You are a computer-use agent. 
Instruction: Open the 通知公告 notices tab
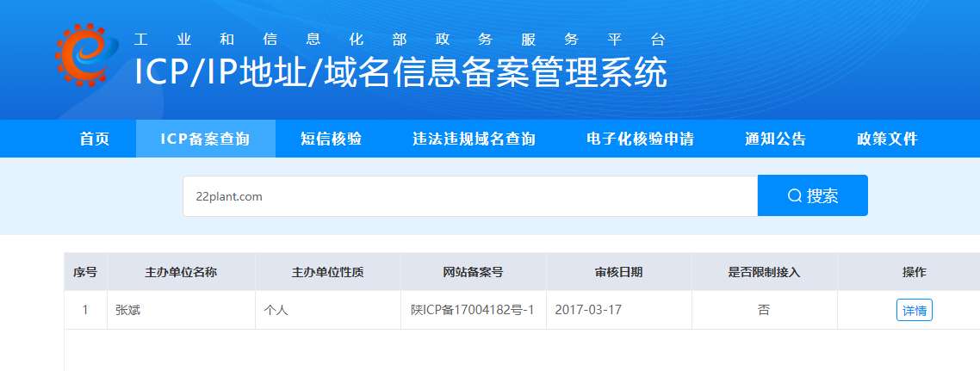click(x=775, y=139)
